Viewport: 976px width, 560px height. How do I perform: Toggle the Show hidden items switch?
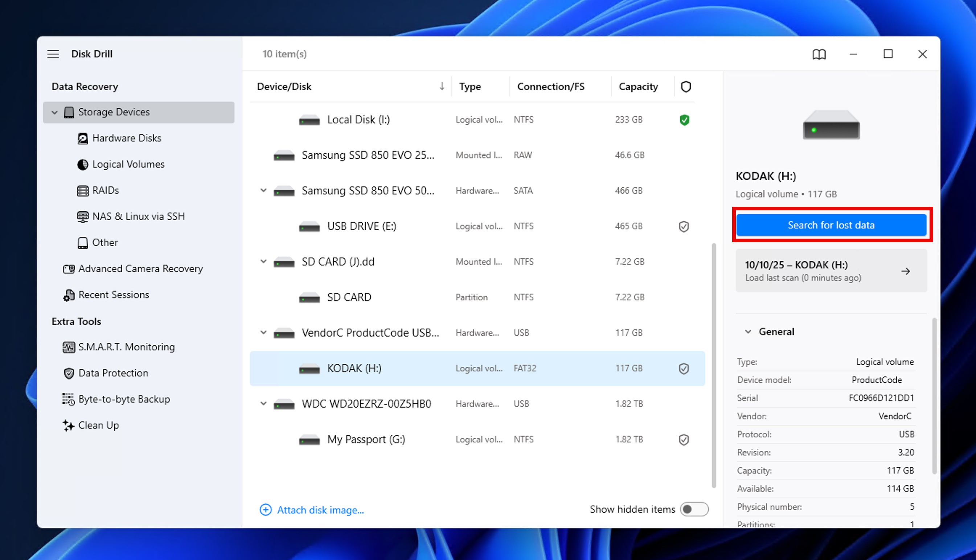(x=694, y=509)
